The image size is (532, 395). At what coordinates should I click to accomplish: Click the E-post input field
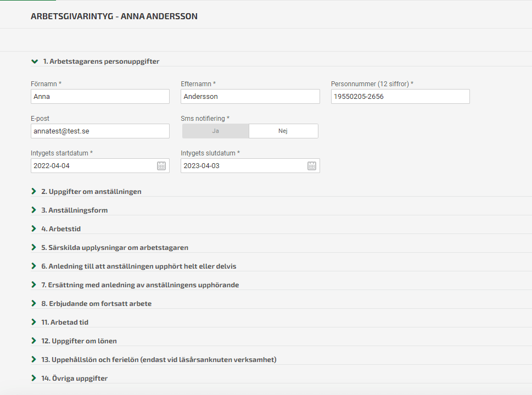click(100, 131)
